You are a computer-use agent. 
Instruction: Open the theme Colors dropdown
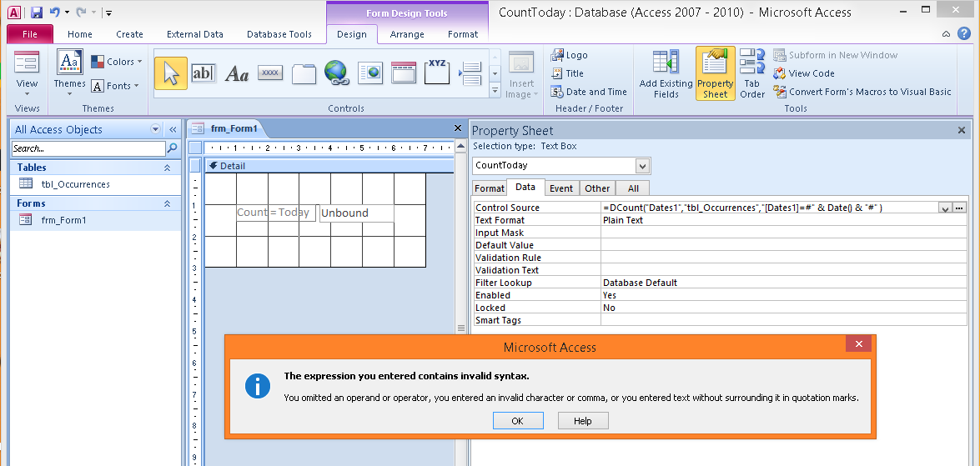(117, 62)
